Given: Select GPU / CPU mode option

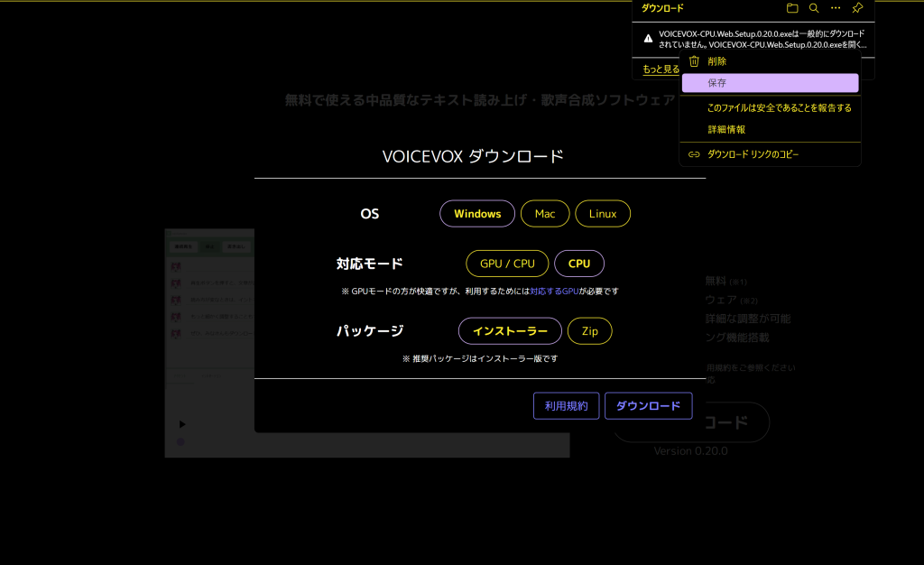Looking at the screenshot, I should [507, 264].
